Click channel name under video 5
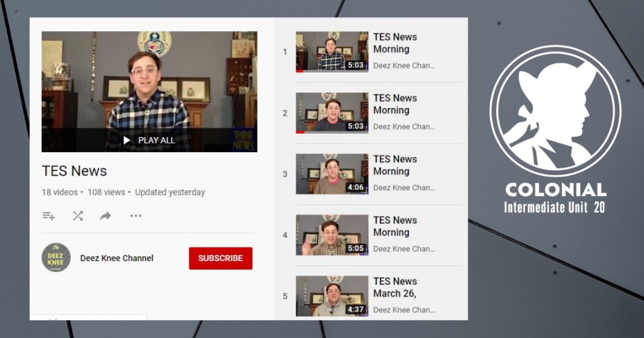The height and width of the screenshot is (338, 644). coord(404,309)
